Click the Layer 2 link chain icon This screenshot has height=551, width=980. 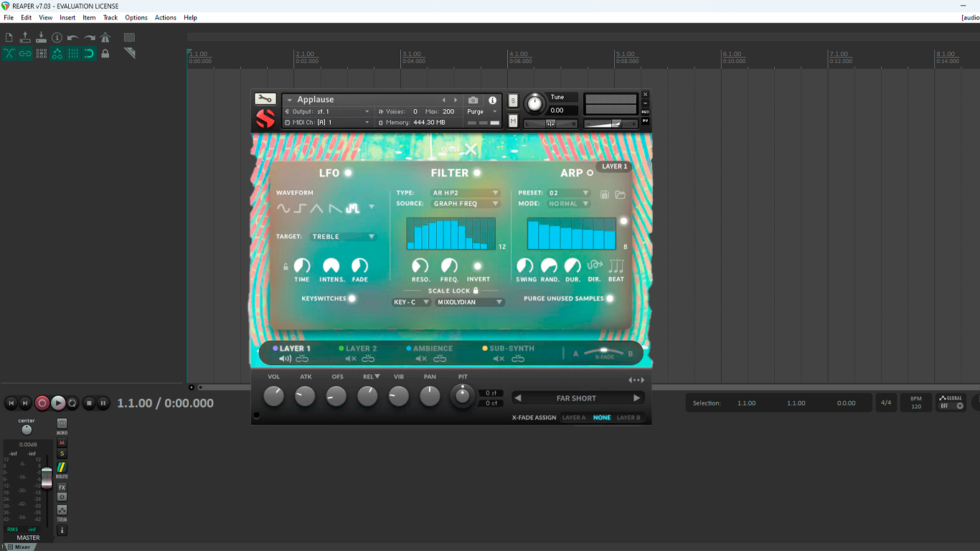[x=368, y=359]
